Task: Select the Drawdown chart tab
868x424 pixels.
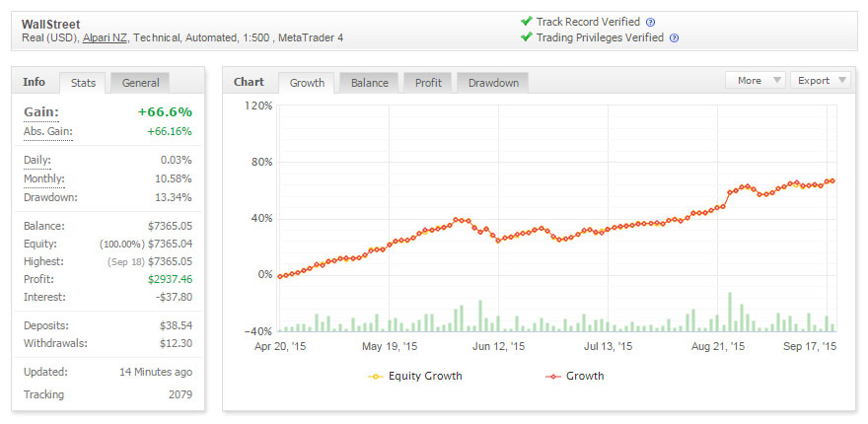Action: tap(493, 83)
